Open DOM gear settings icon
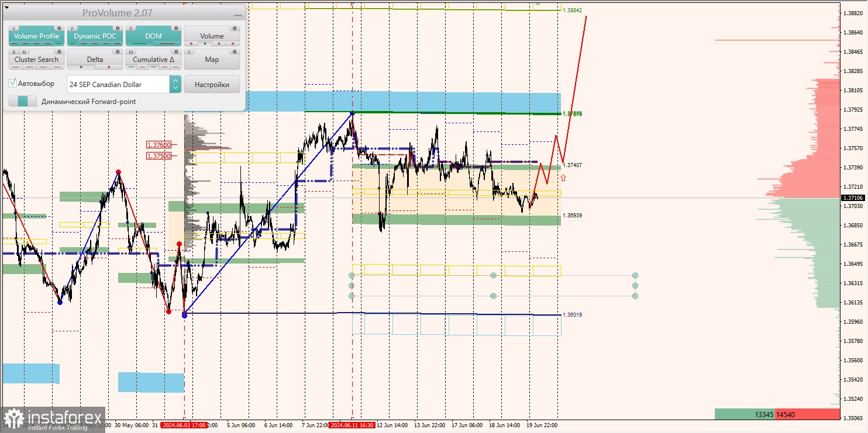The height and width of the screenshot is (433, 868). (x=176, y=28)
